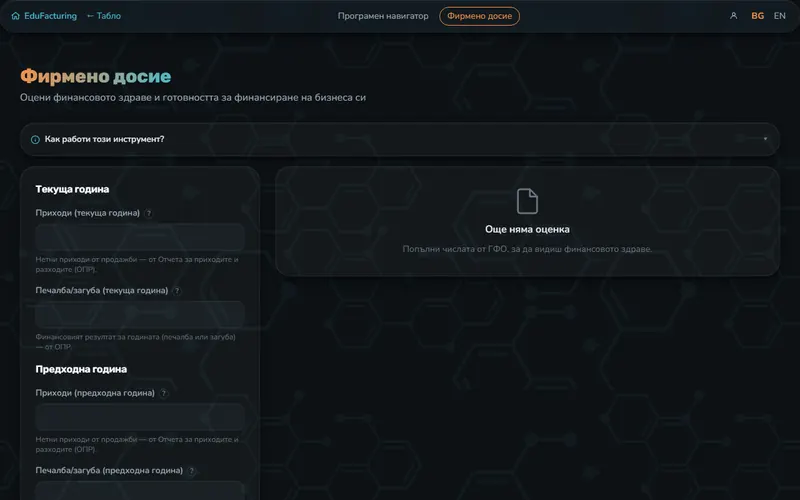Click the Предходна година heading
Viewport: 800px width, 500px height.
81,369
